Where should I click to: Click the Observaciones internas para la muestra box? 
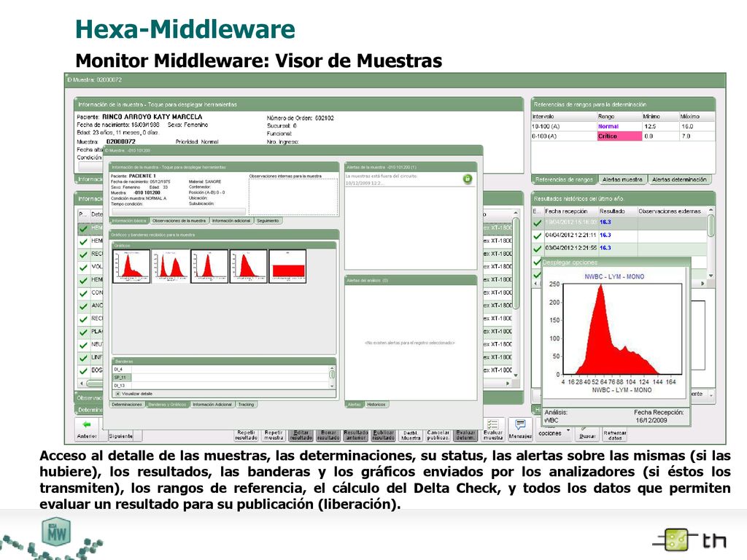[x=293, y=197]
